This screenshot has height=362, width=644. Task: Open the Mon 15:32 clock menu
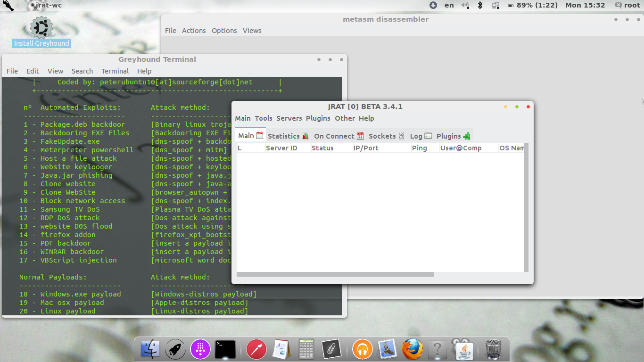point(585,5)
